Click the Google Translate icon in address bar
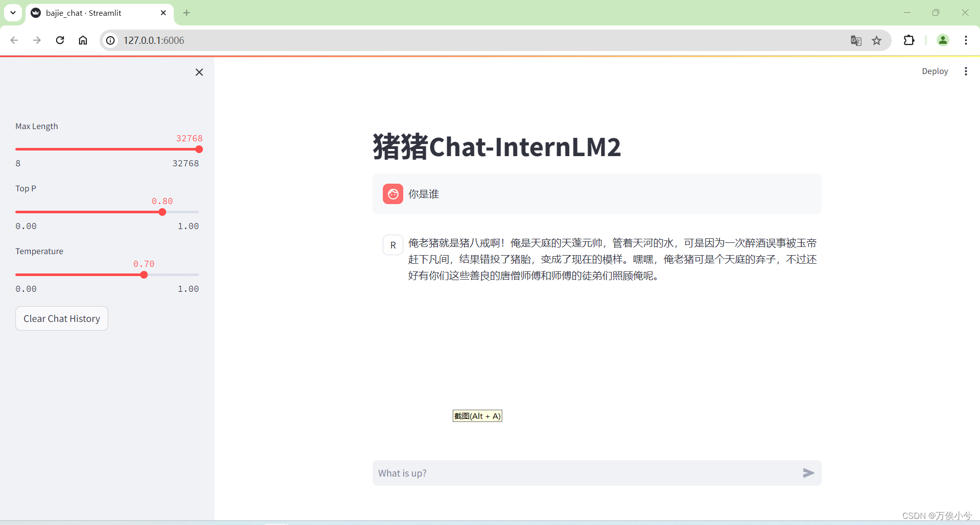The height and width of the screenshot is (525, 980). click(856, 40)
